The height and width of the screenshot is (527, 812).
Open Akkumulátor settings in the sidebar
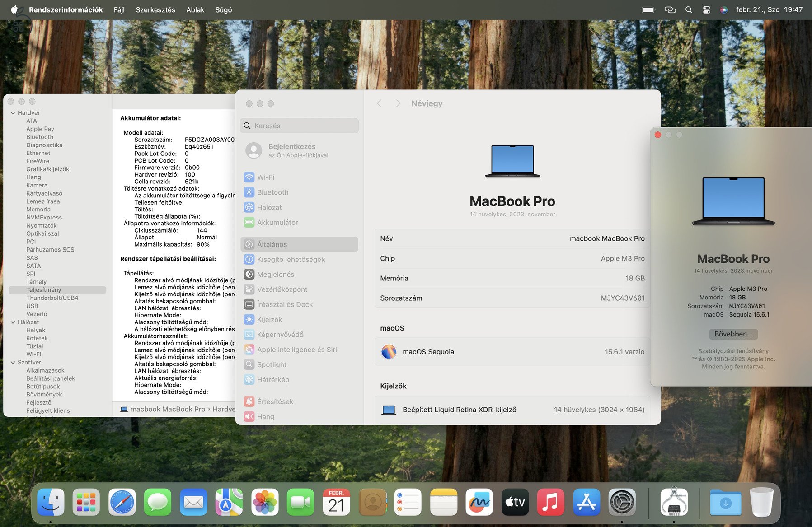(x=277, y=222)
